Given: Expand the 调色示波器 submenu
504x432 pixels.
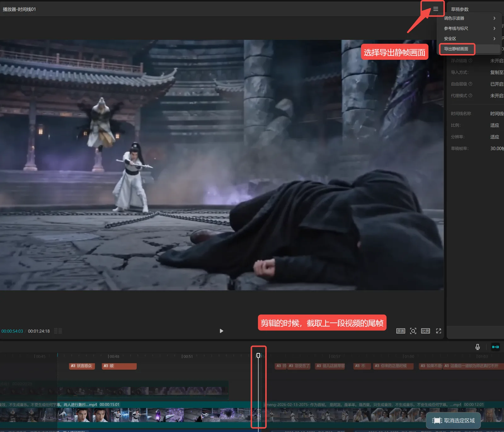Looking at the screenshot, I should 469,18.
